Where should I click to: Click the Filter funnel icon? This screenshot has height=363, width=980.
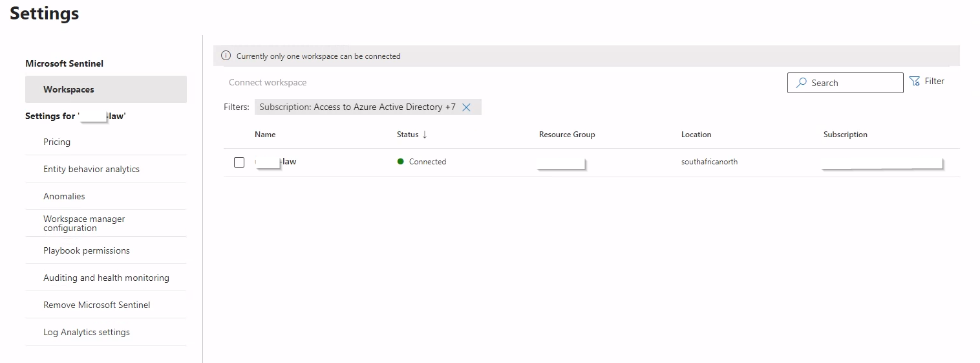coord(914,82)
